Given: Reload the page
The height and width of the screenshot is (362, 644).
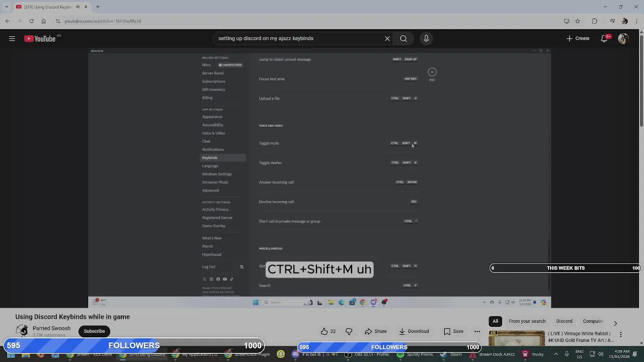Looking at the screenshot, I should point(31,21).
